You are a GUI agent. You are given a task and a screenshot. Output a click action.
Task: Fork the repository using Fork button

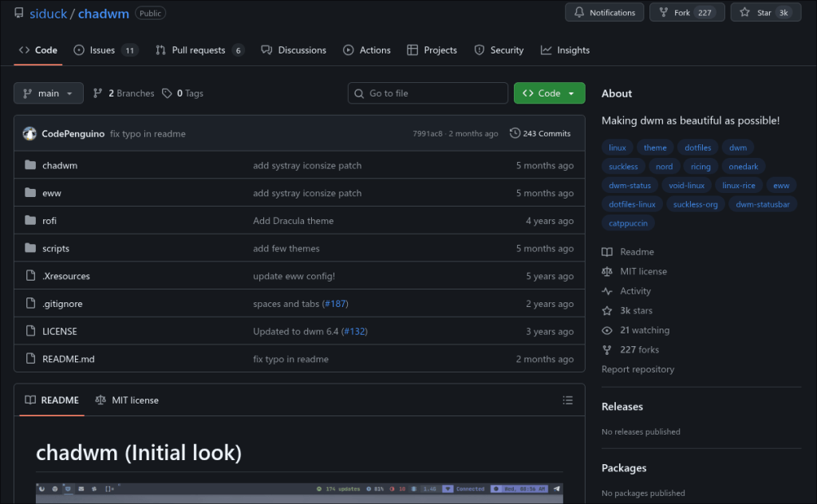click(686, 13)
